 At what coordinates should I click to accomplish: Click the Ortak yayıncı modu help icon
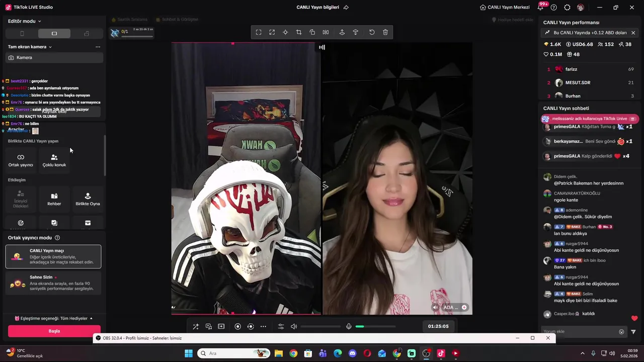coord(57,238)
